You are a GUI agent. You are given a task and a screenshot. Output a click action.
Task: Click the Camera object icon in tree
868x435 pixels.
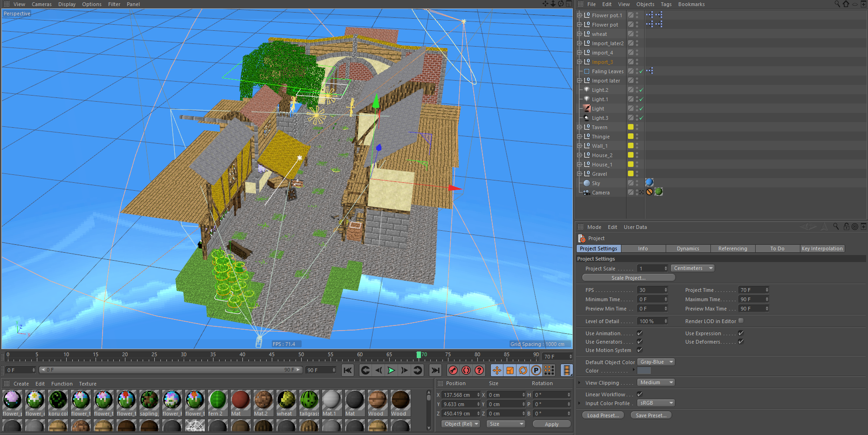click(x=587, y=193)
